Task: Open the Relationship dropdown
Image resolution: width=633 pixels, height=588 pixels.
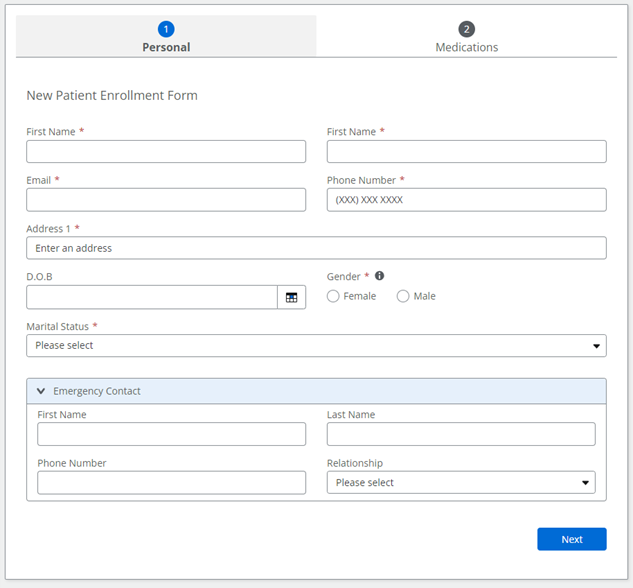Action: pyautogui.click(x=460, y=482)
